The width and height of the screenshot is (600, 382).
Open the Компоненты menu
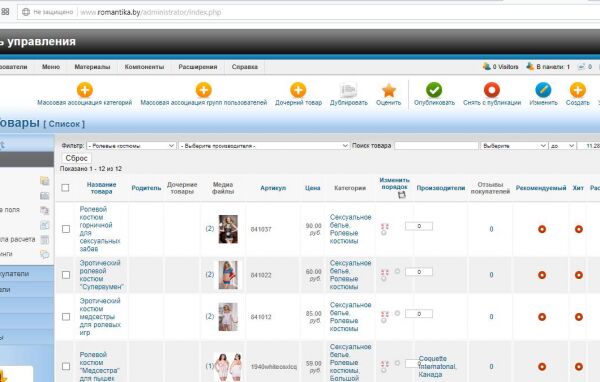coord(144,67)
